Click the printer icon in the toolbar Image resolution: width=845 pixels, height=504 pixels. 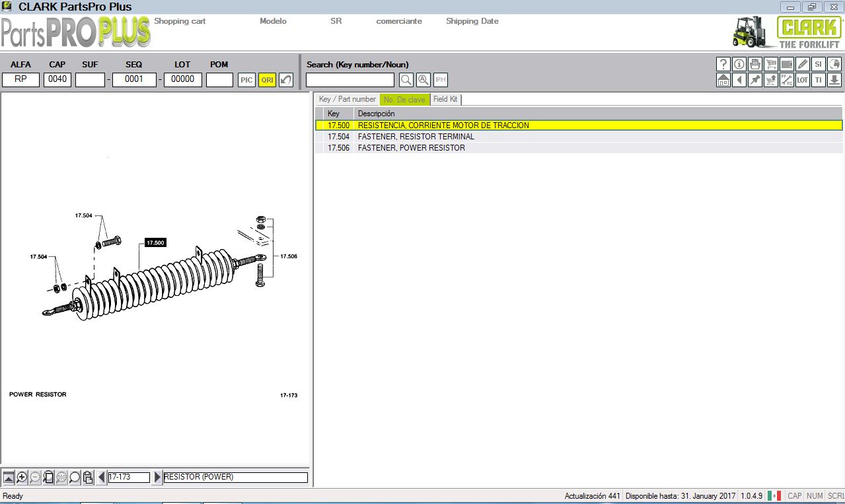(x=754, y=64)
